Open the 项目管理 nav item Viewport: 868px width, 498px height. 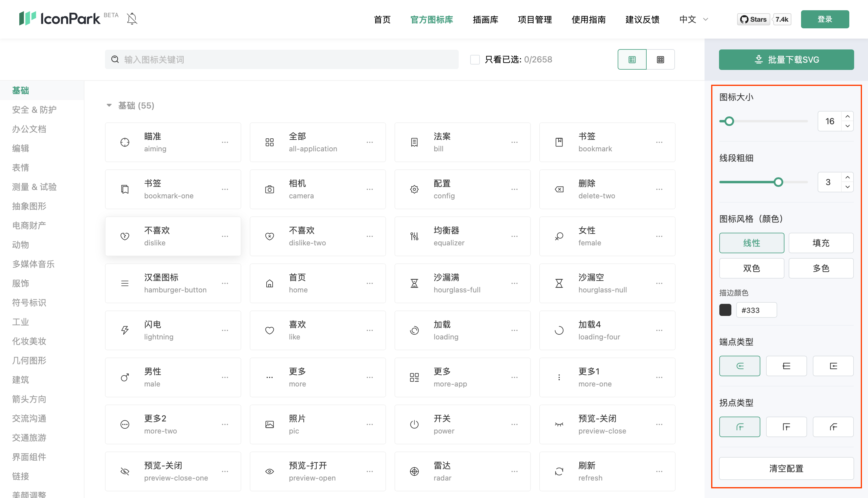pyautogui.click(x=535, y=20)
